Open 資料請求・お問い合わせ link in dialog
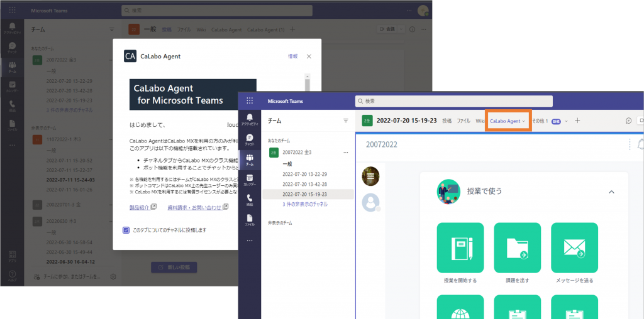Screen dimensions: 644x319 click(198, 207)
